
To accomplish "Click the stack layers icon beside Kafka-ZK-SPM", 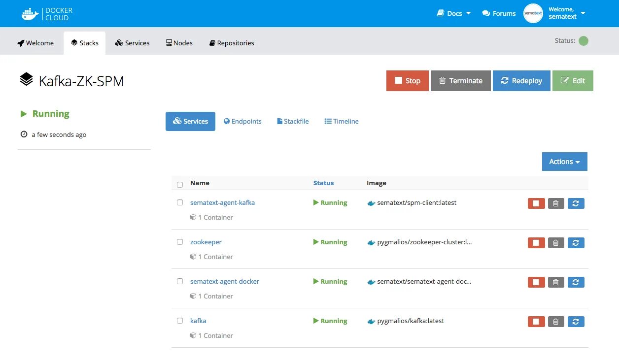I will click(26, 79).
